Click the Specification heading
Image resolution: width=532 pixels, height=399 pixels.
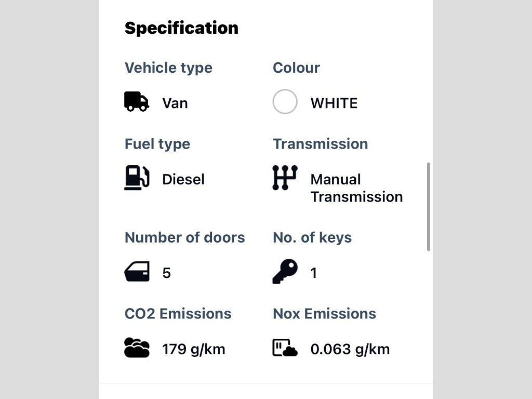click(x=181, y=28)
